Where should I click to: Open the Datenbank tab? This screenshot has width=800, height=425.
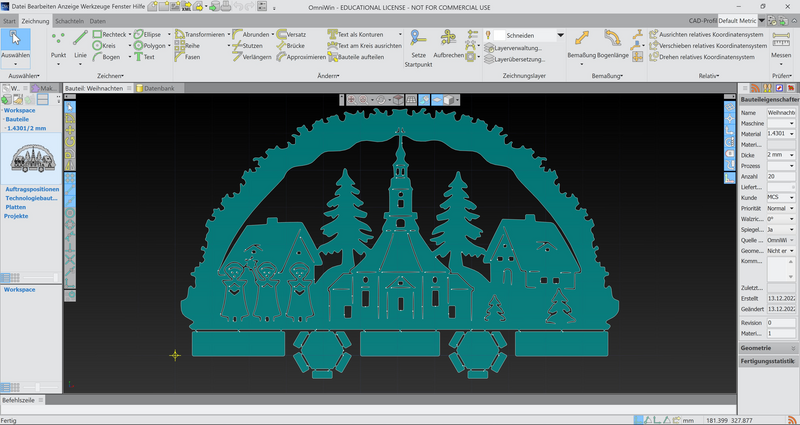pyautogui.click(x=156, y=88)
